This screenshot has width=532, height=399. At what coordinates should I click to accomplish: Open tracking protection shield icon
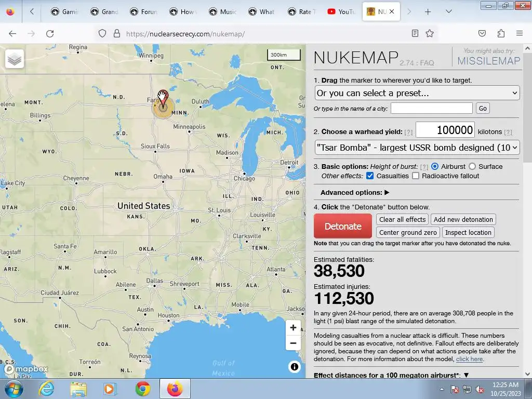tap(102, 33)
